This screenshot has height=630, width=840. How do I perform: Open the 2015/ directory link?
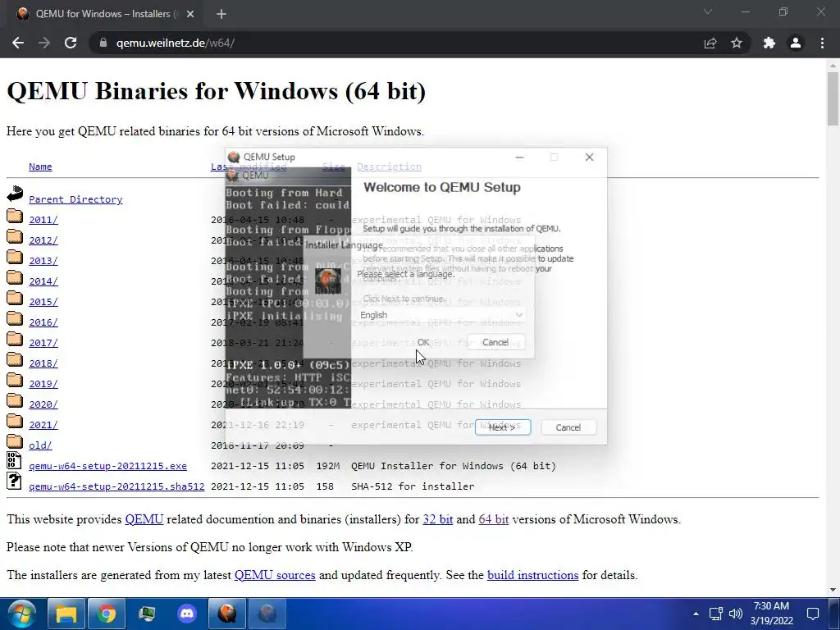tap(43, 302)
